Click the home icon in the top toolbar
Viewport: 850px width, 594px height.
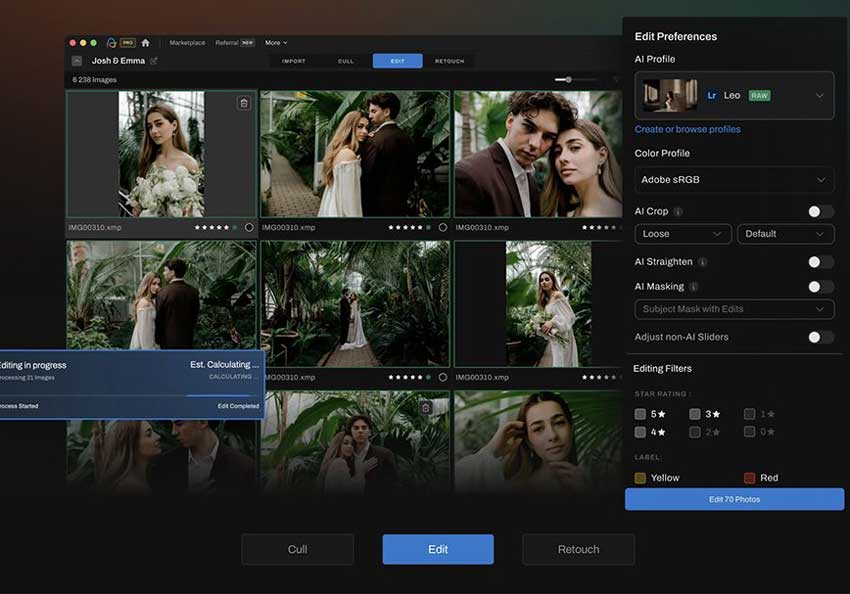[x=146, y=42]
